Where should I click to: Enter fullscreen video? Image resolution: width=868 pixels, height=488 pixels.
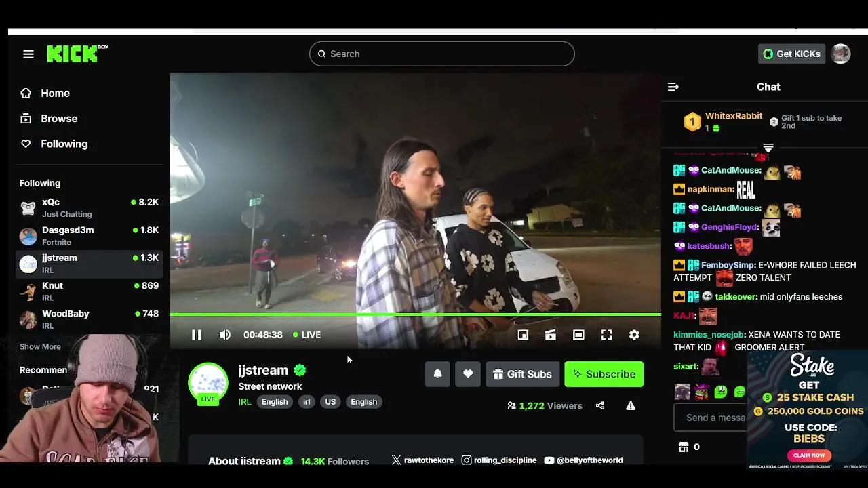[606, 335]
